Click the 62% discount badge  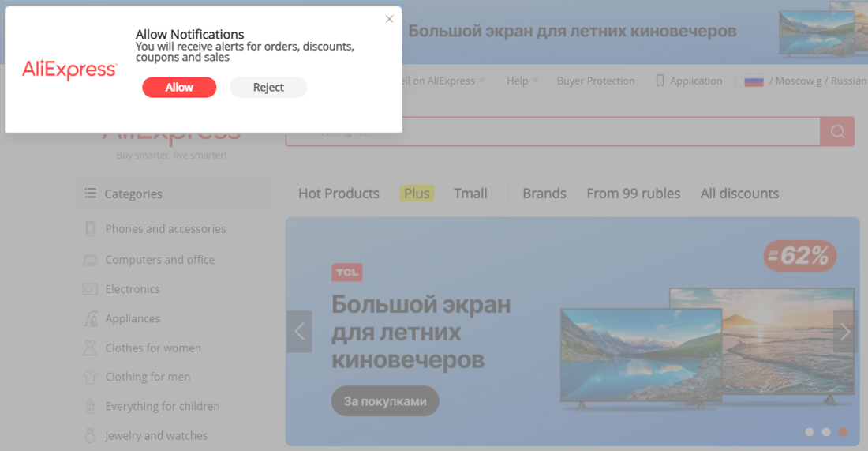(x=800, y=255)
